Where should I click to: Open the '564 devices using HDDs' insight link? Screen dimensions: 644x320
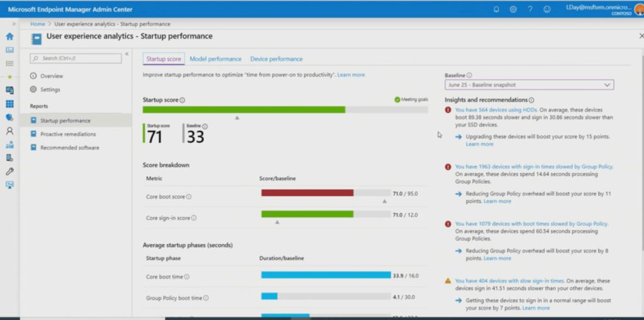(x=496, y=109)
